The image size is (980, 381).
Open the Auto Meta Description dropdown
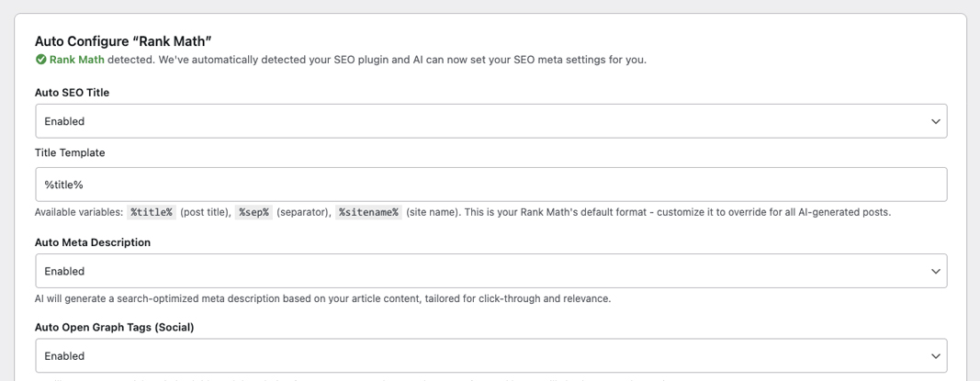click(x=490, y=271)
